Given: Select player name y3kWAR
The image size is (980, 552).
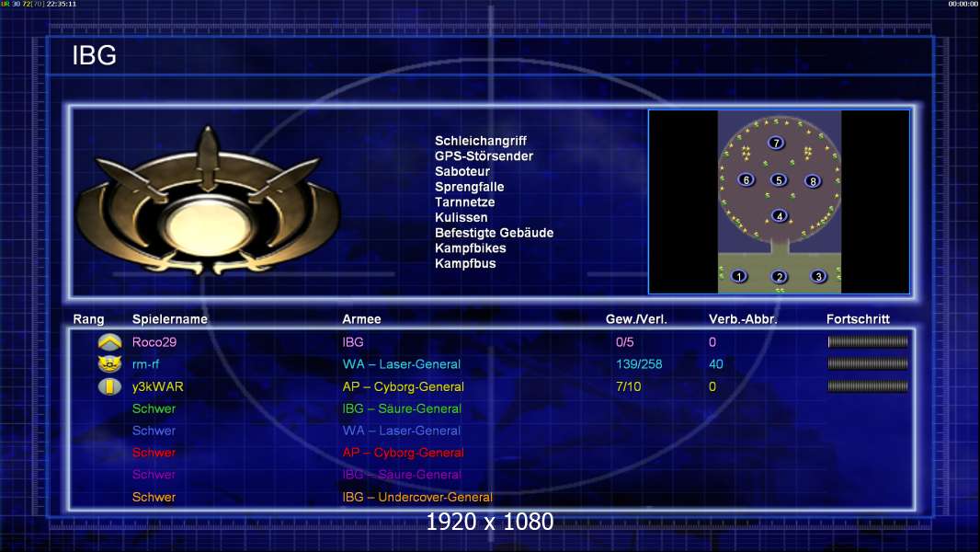Looking at the screenshot, I should click(x=157, y=386).
